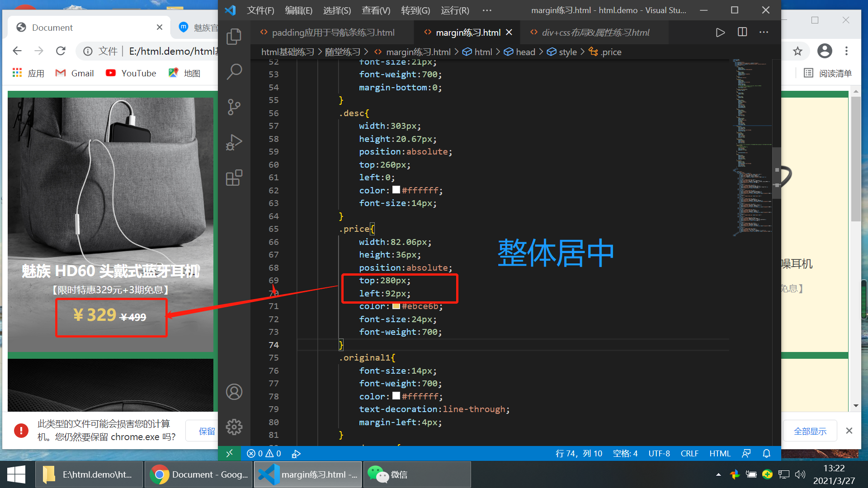Close the margin练习.html editor tab

[509, 33]
